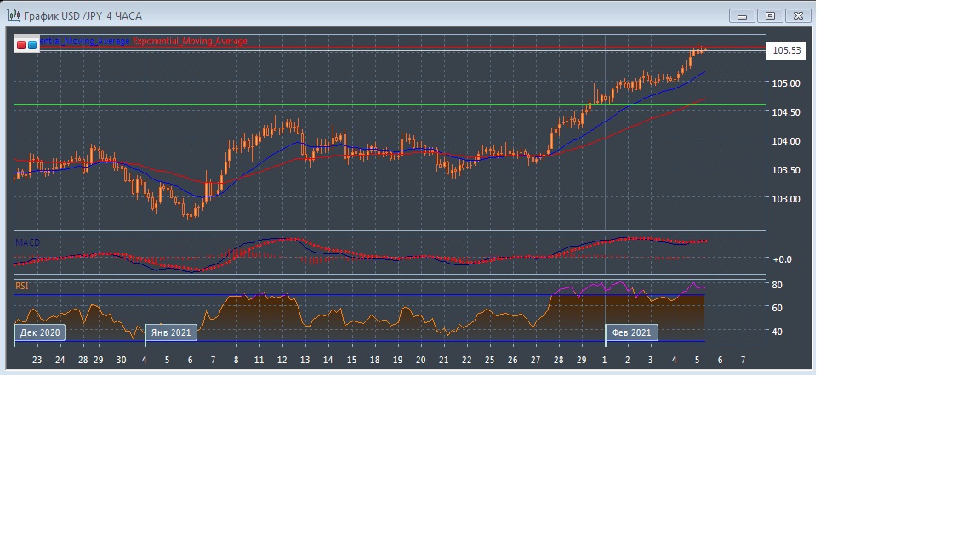Click the window title 'График USD /JPY 4 ЧАСА'
The height and width of the screenshot is (551, 980).
(x=83, y=16)
